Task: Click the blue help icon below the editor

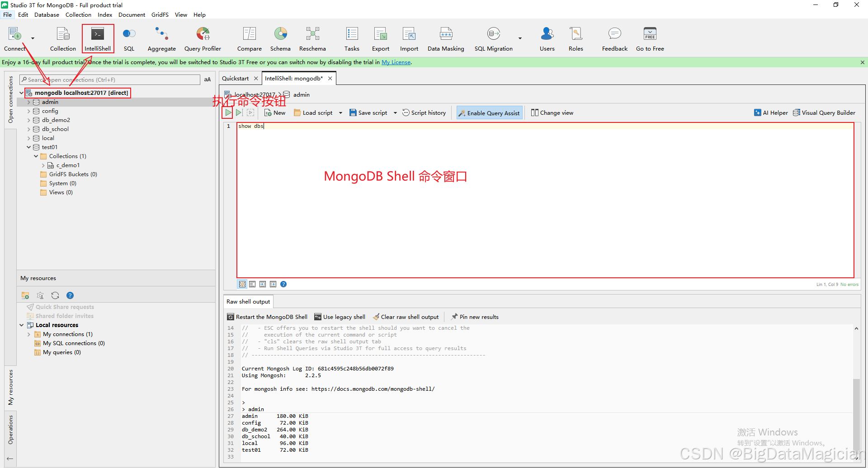Action: (x=283, y=284)
